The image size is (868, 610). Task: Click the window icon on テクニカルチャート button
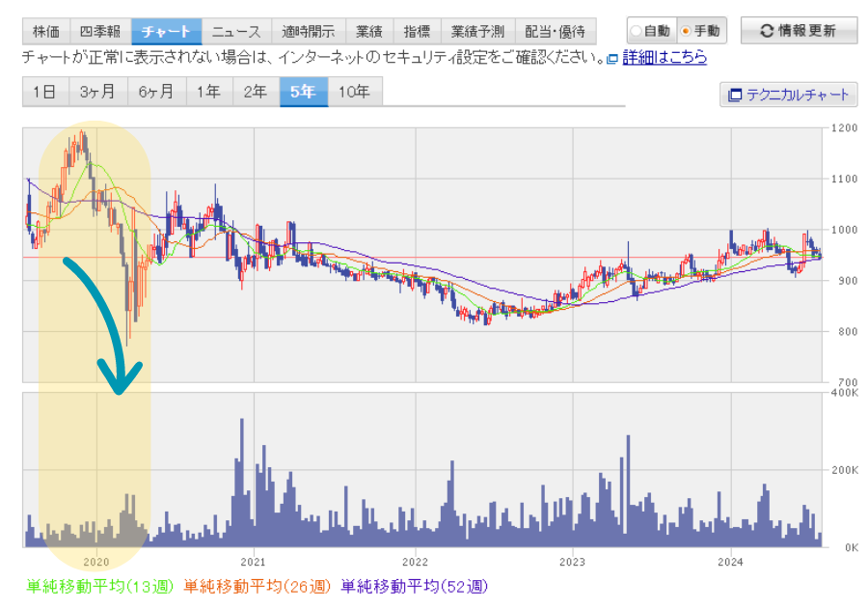[x=735, y=95]
